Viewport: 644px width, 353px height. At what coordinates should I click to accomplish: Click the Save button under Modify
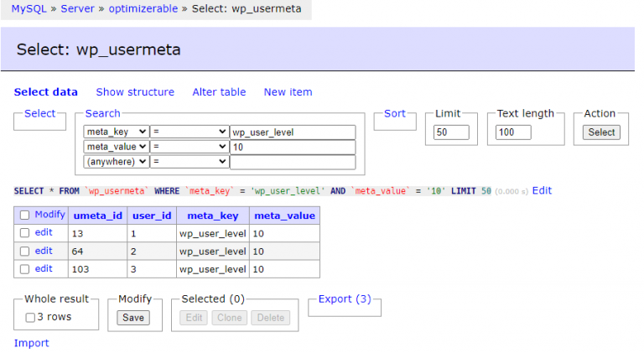click(132, 318)
